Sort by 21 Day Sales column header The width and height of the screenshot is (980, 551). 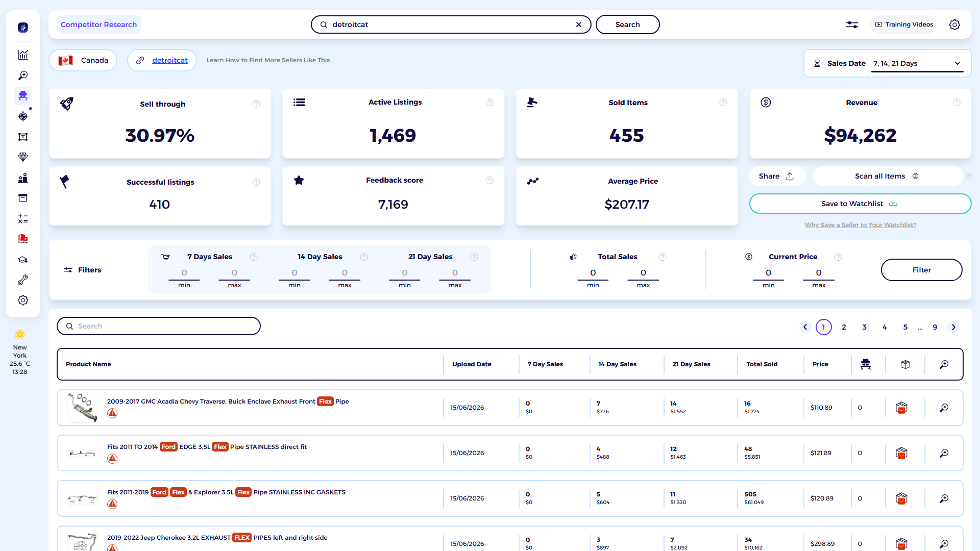691,364
